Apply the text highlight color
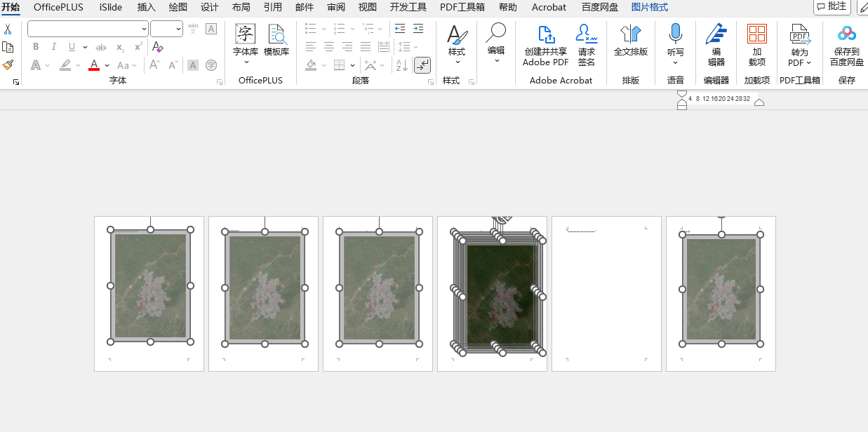The width and height of the screenshot is (868, 432). 65,65
